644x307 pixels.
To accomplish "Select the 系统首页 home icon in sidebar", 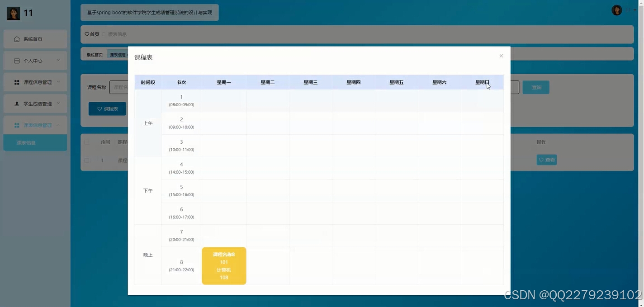I will (x=16, y=39).
